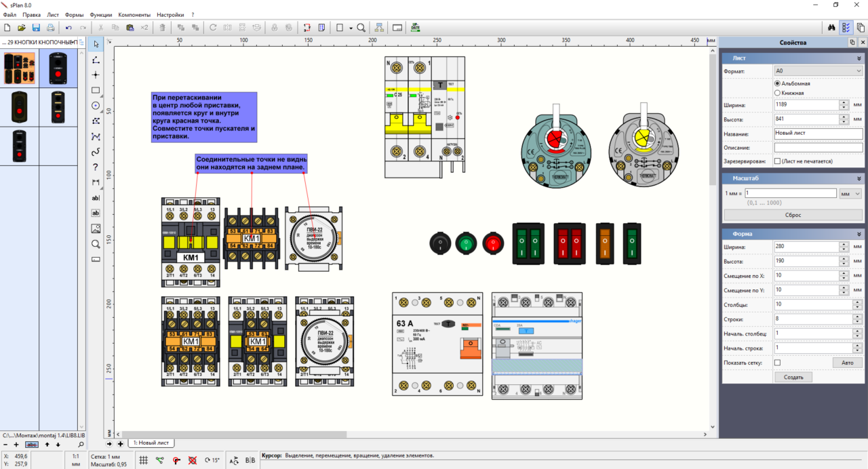The width and height of the screenshot is (868, 469).
Task: Click the Undo arrow in toolbar
Action: 68,28
